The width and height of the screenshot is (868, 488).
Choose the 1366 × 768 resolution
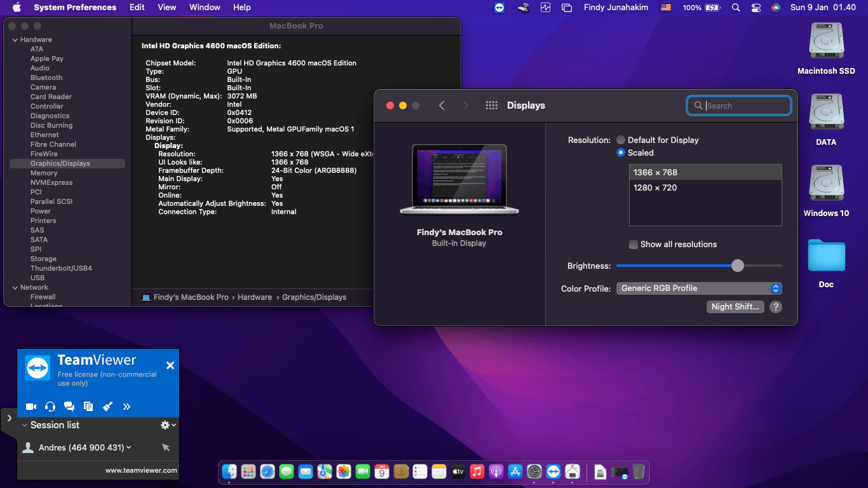[705, 172]
